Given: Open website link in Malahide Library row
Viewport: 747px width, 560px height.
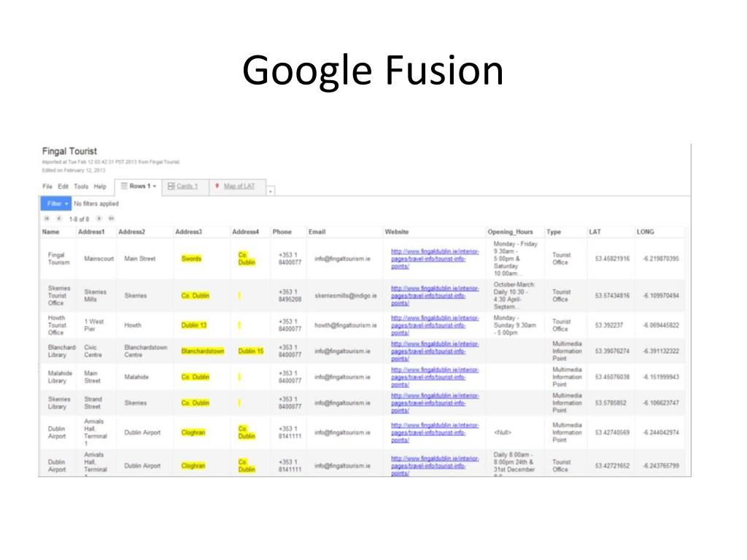Looking at the screenshot, I should pos(435,377).
